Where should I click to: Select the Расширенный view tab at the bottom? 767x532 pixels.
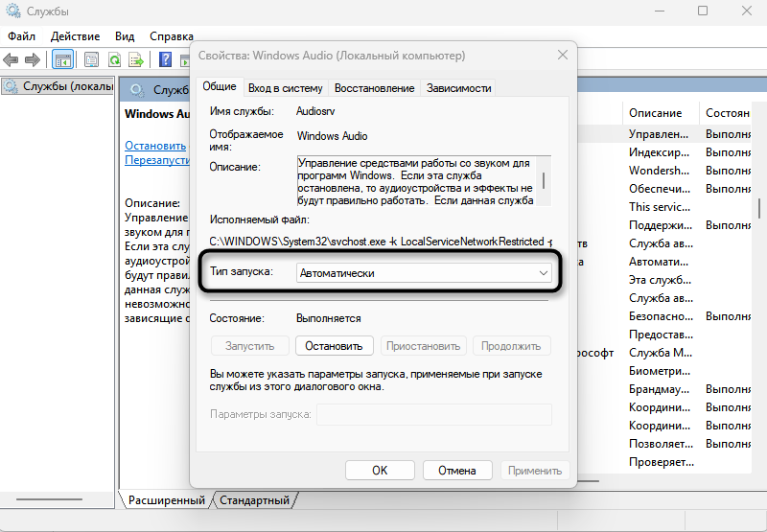[x=166, y=500]
